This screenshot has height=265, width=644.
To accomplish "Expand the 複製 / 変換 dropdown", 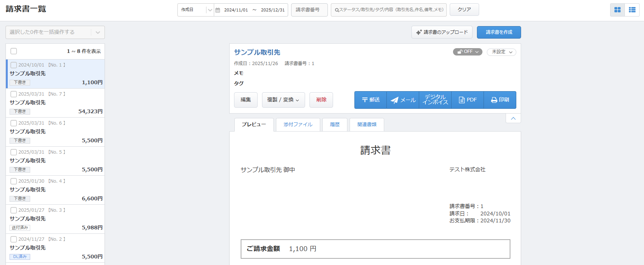I will (x=283, y=100).
